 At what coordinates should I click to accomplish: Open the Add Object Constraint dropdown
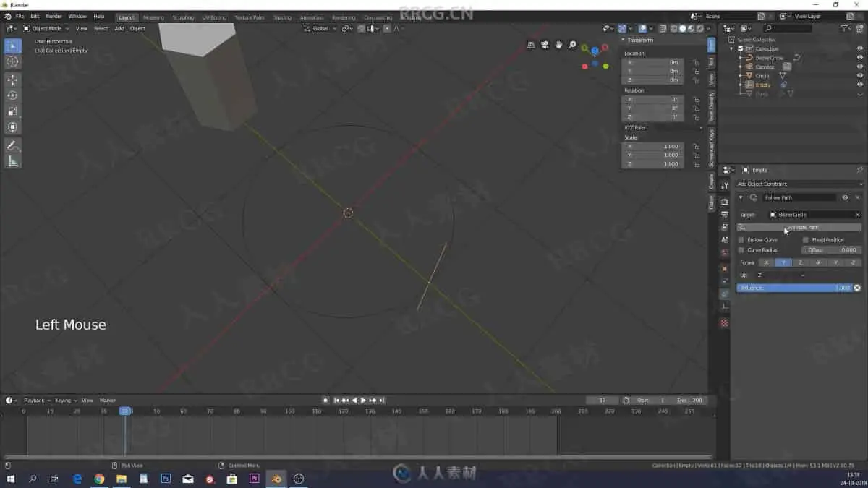(x=799, y=184)
